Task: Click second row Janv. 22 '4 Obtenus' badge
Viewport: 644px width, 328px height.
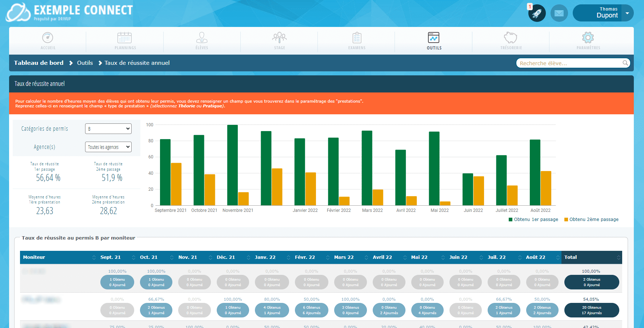Action: click(x=272, y=310)
